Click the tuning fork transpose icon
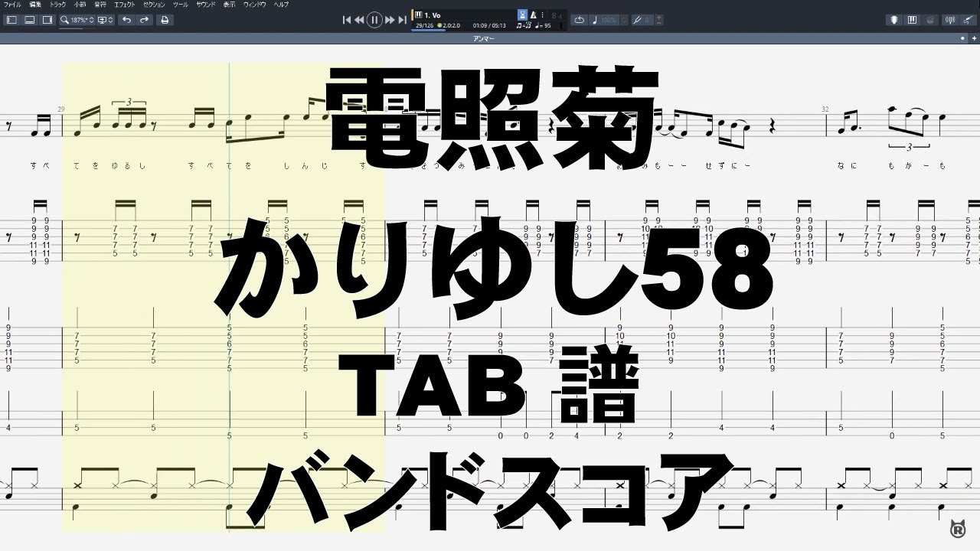Screen dimensions: 980x551 tap(637, 20)
